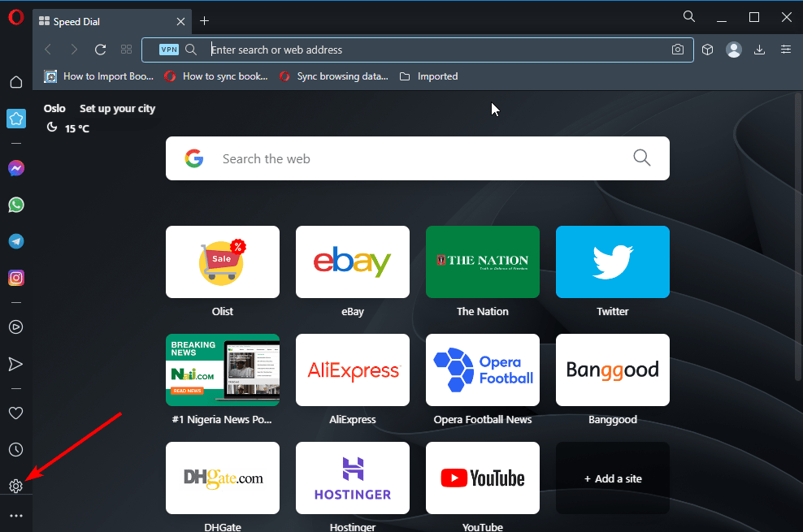Open The Nation speed dial tile
The height and width of the screenshot is (532, 803).
[x=483, y=262]
